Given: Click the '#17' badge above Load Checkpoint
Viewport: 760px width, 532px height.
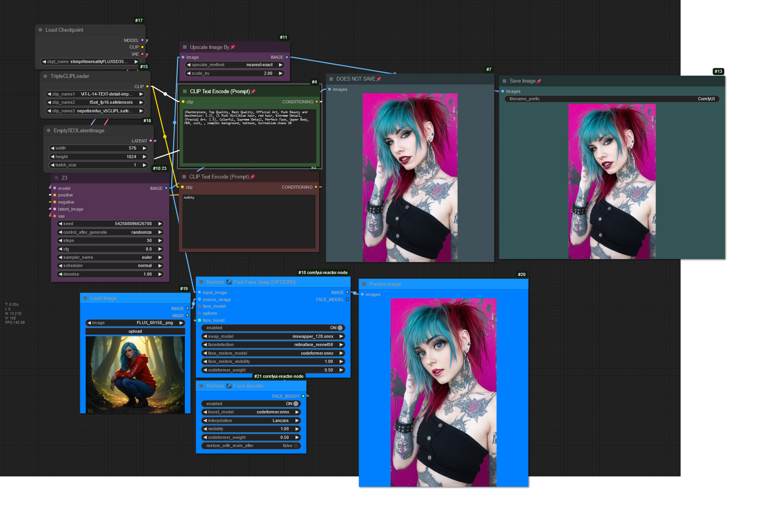Looking at the screenshot, I should [139, 20].
